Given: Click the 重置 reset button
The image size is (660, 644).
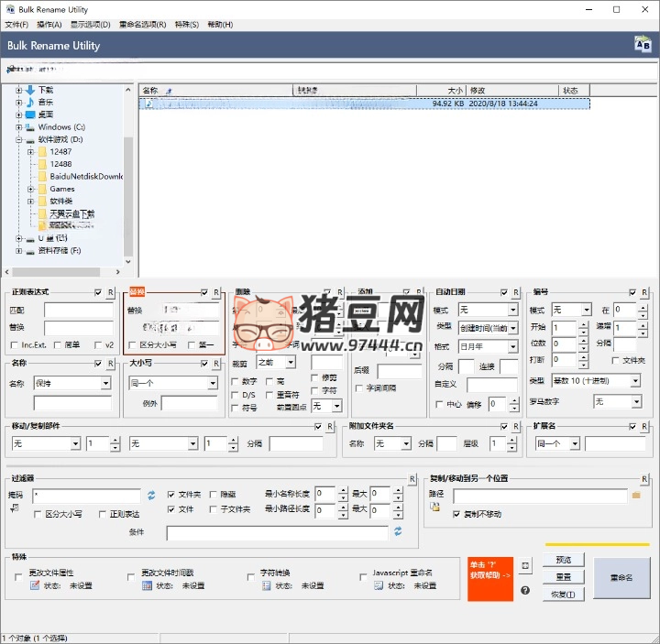Looking at the screenshot, I should 564,577.
